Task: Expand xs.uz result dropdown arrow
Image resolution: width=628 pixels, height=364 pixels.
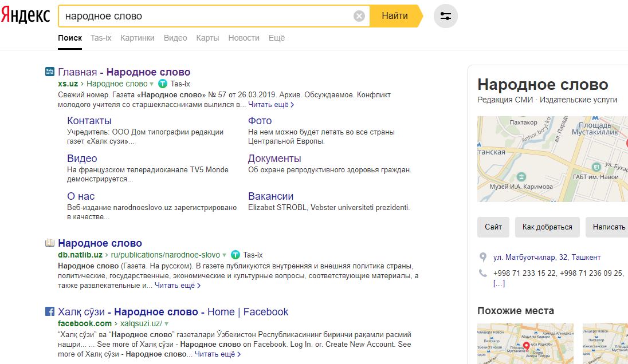Action: 151,84
